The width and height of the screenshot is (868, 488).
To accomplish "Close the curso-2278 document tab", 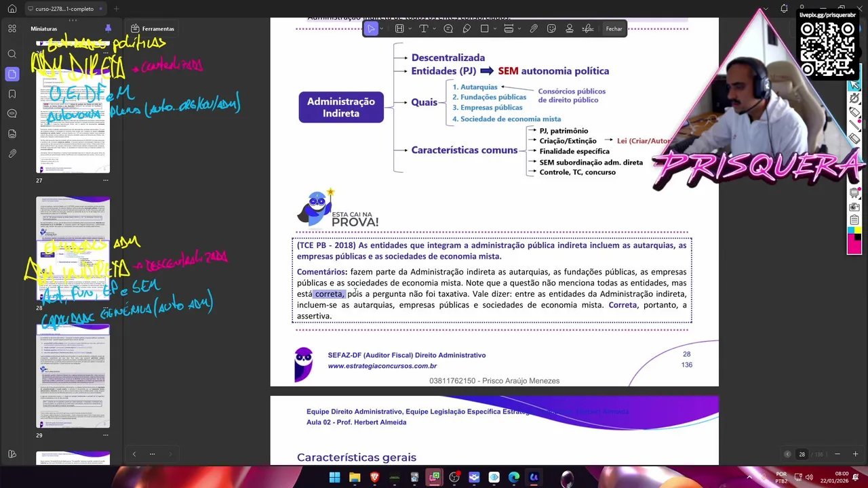I will click(x=101, y=9).
